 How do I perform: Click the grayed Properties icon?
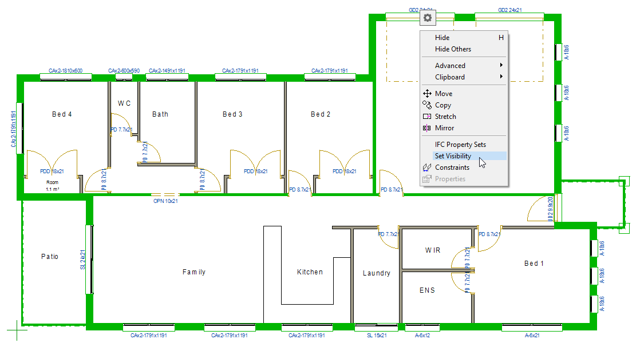(x=426, y=178)
